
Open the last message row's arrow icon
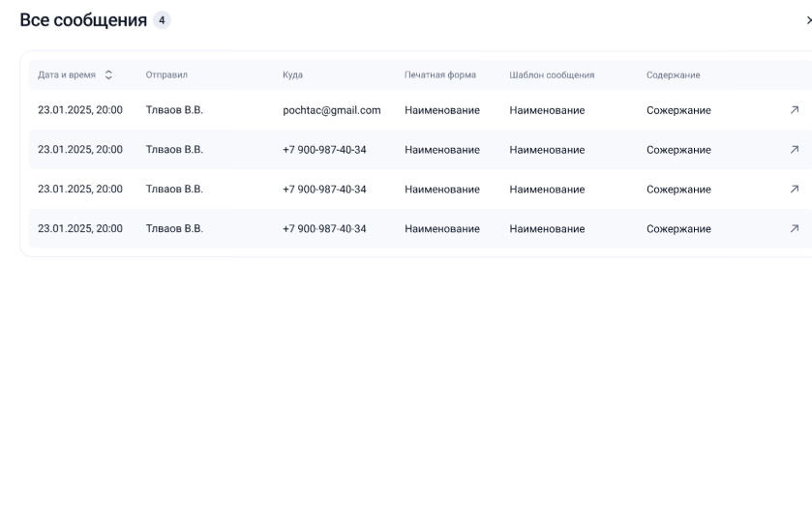(795, 228)
